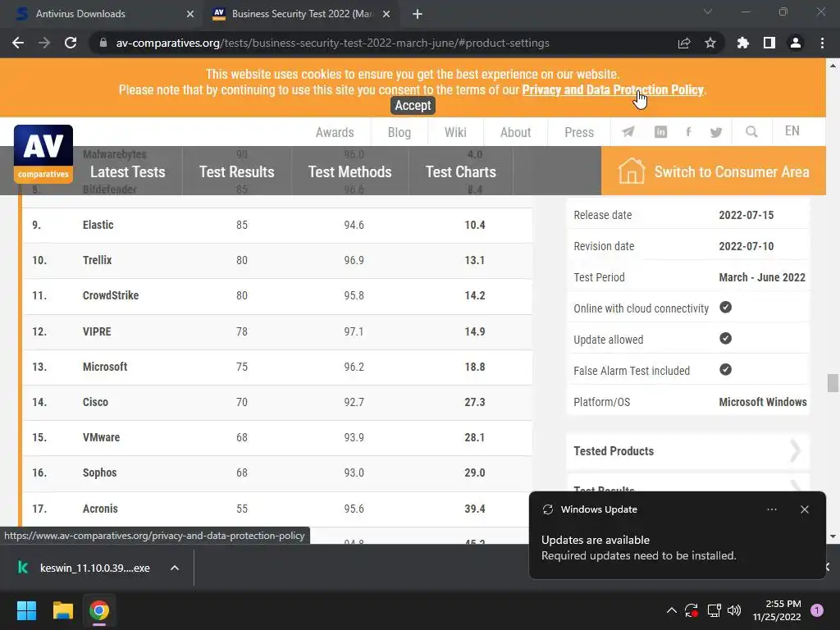
Task: Click the Update allowed checkmark
Action: pyautogui.click(x=725, y=339)
